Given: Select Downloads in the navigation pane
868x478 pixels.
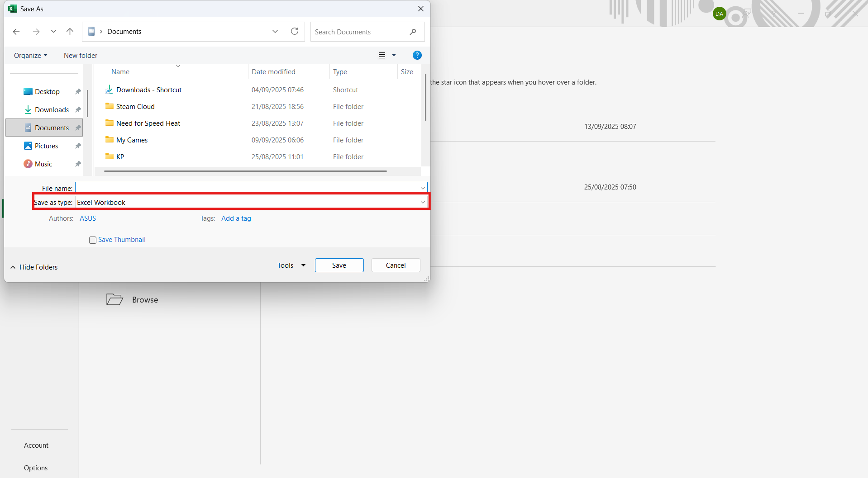Looking at the screenshot, I should (52, 110).
